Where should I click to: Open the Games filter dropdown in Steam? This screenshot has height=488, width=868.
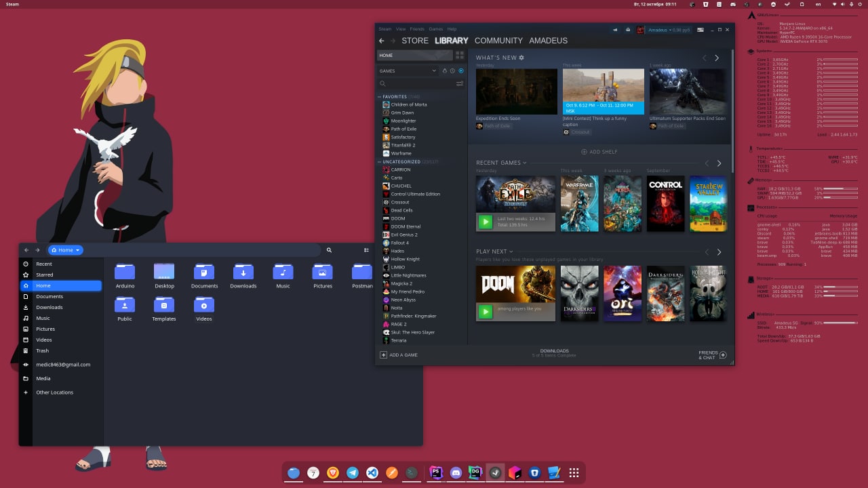pos(408,70)
